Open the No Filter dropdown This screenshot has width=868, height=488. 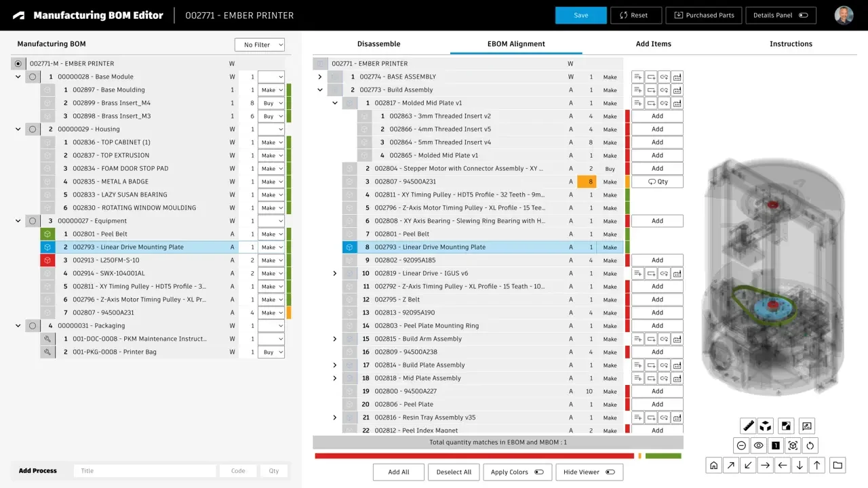point(260,45)
